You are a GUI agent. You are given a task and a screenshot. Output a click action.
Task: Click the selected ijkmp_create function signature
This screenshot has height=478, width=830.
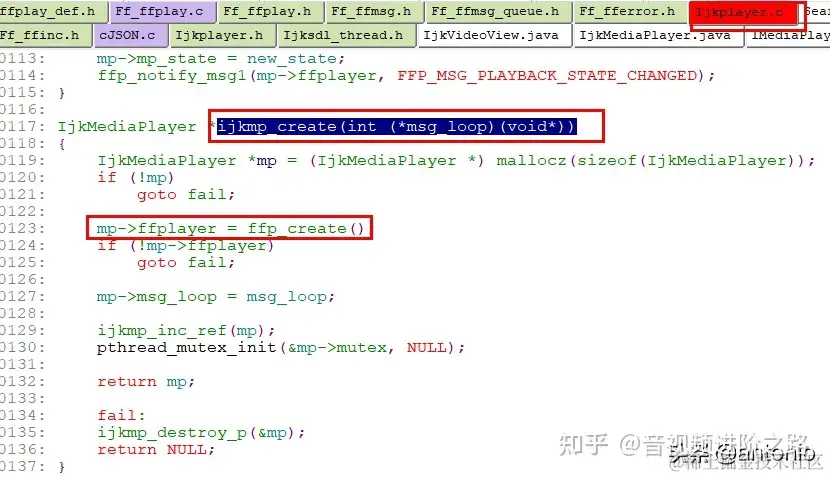click(x=396, y=127)
